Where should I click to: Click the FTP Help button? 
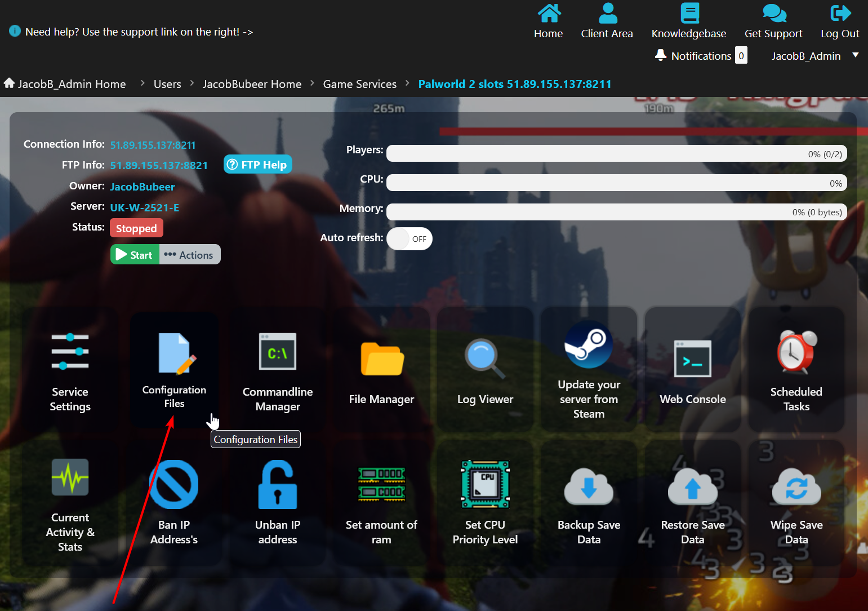coord(258,165)
